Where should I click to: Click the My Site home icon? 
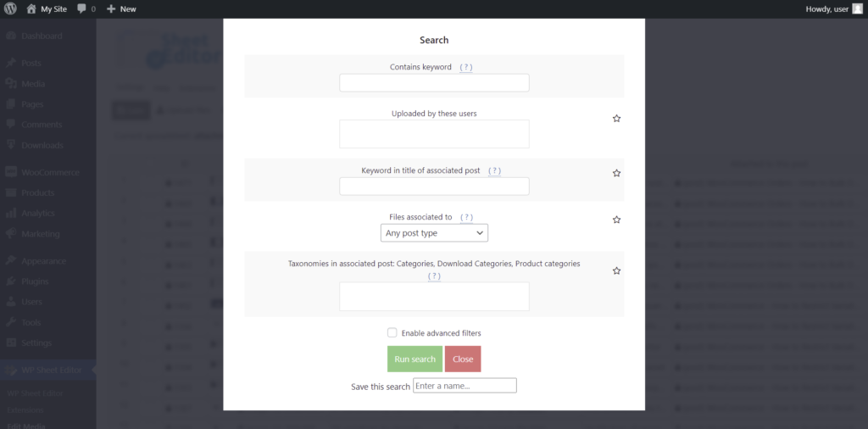31,8
